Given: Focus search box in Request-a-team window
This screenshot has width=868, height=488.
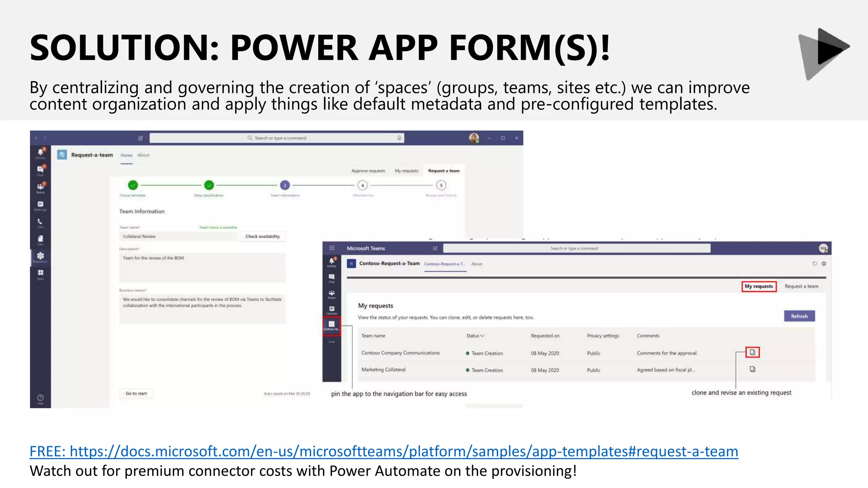Looking at the screenshot, I should coord(277,138).
